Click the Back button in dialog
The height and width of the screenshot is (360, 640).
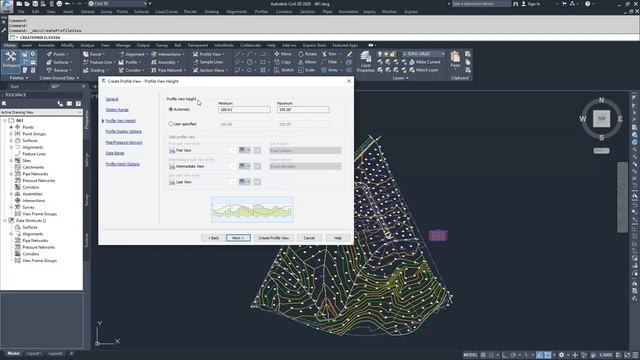pos(213,238)
